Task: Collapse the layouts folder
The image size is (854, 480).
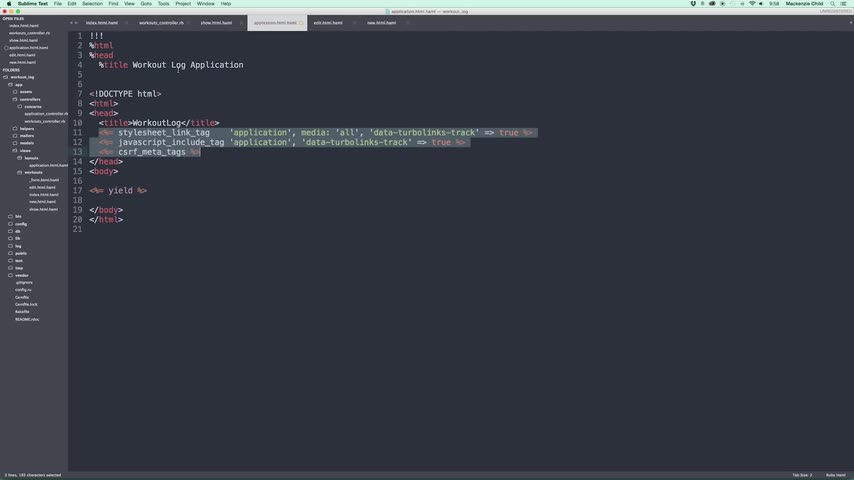Action: 31,158
